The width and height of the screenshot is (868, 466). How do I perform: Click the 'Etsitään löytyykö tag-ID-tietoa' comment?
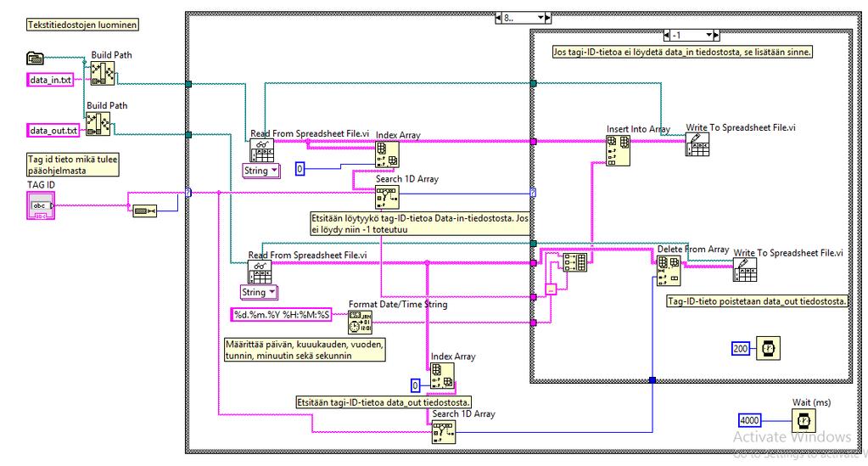coord(420,223)
